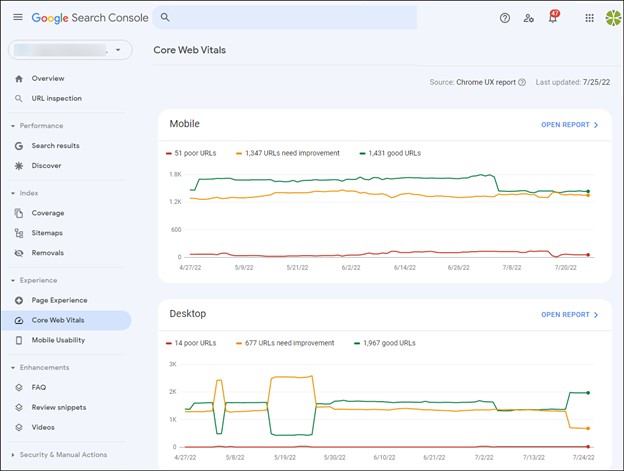The image size is (624, 471).
Task: Open users and settings icon
Action: [528, 18]
